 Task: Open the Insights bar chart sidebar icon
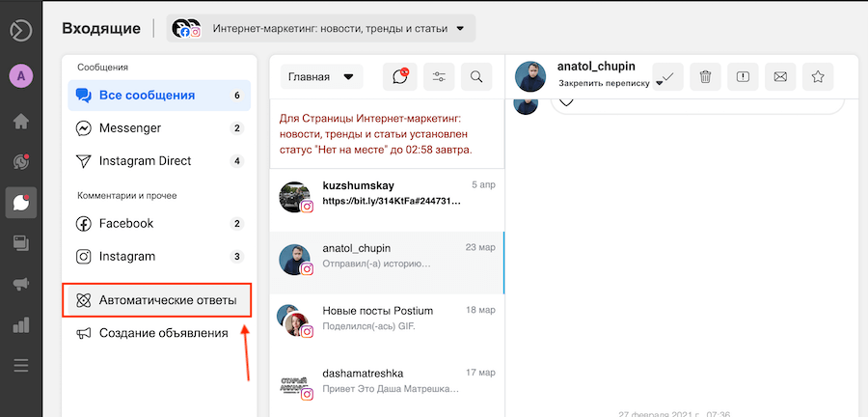[x=21, y=325]
